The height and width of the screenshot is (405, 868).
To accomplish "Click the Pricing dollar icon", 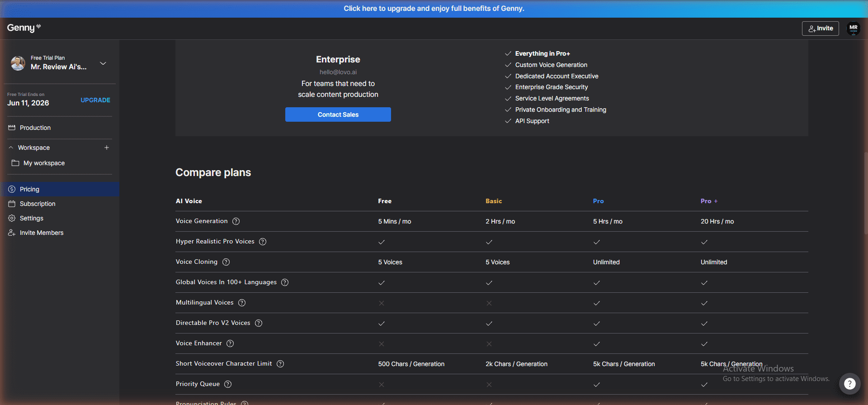I will tap(12, 189).
